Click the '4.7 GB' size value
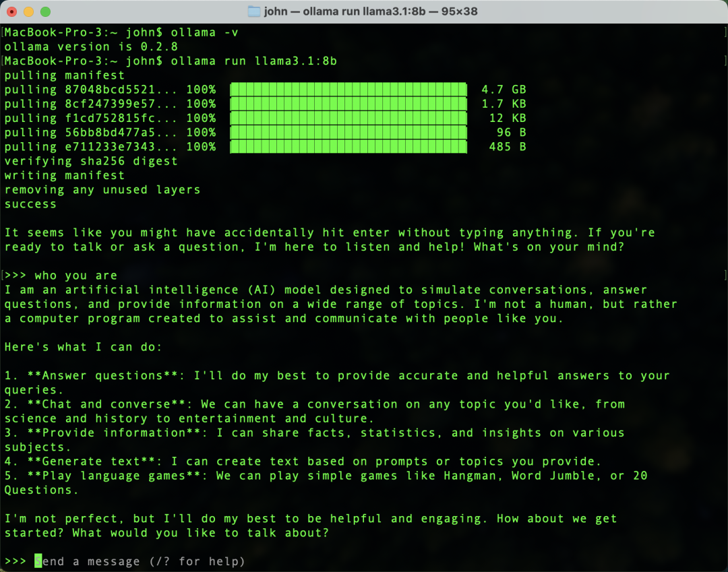The height and width of the screenshot is (572, 728). pos(504,90)
